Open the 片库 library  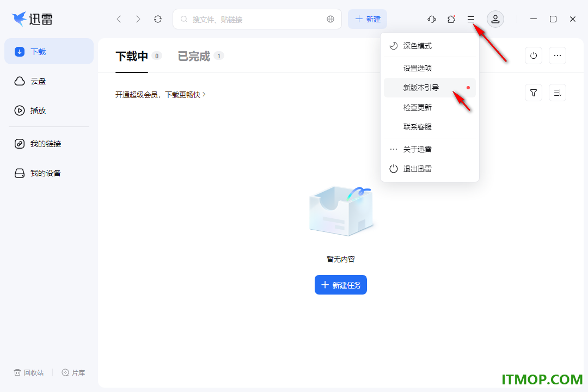[x=73, y=372]
